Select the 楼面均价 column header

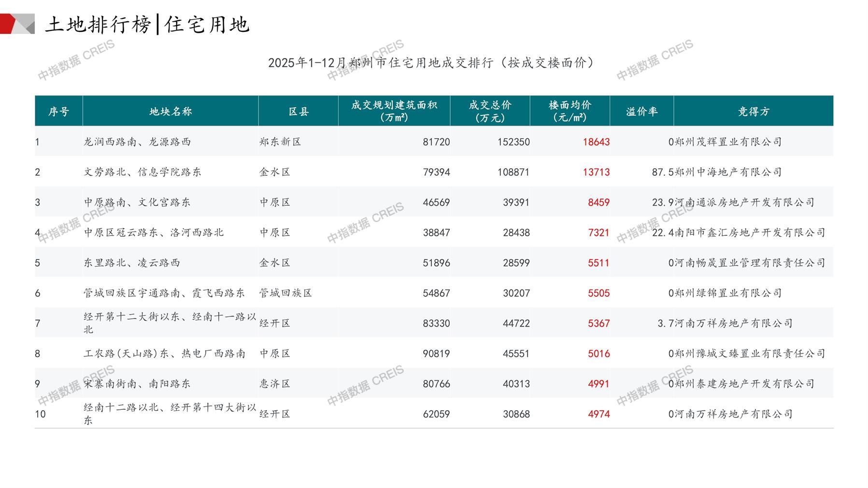[570, 111]
